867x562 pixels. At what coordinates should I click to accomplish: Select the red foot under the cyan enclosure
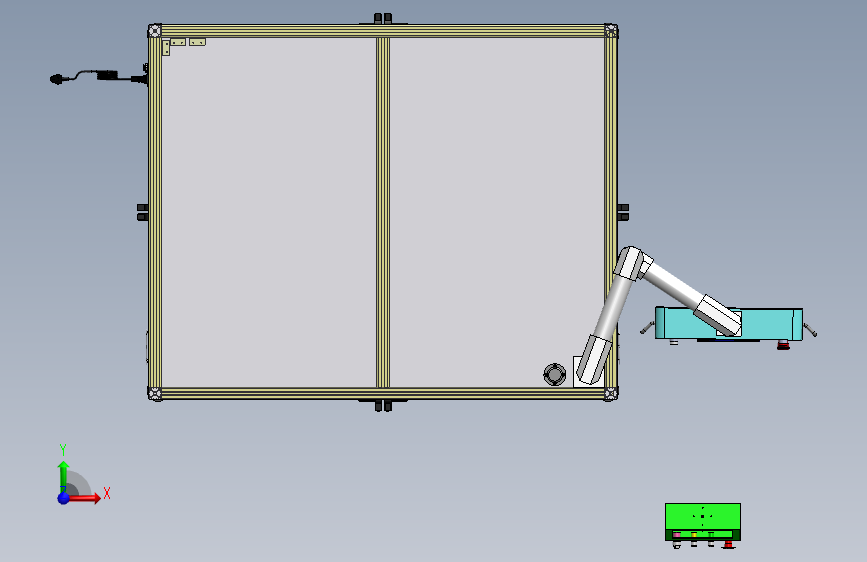783,346
